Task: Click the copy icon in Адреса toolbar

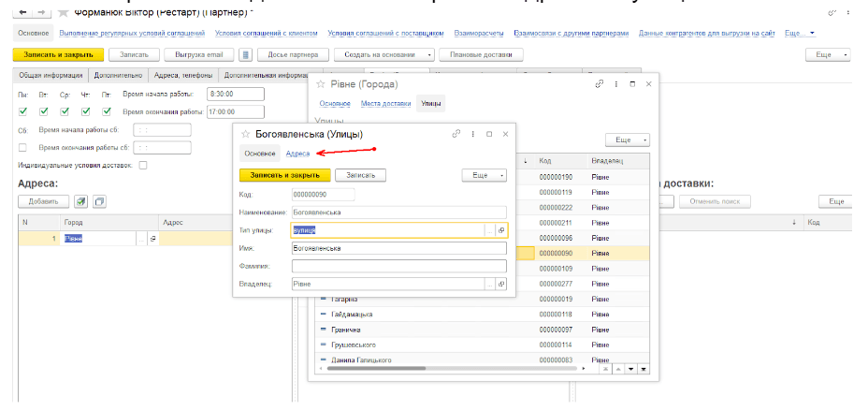Action: (99, 201)
